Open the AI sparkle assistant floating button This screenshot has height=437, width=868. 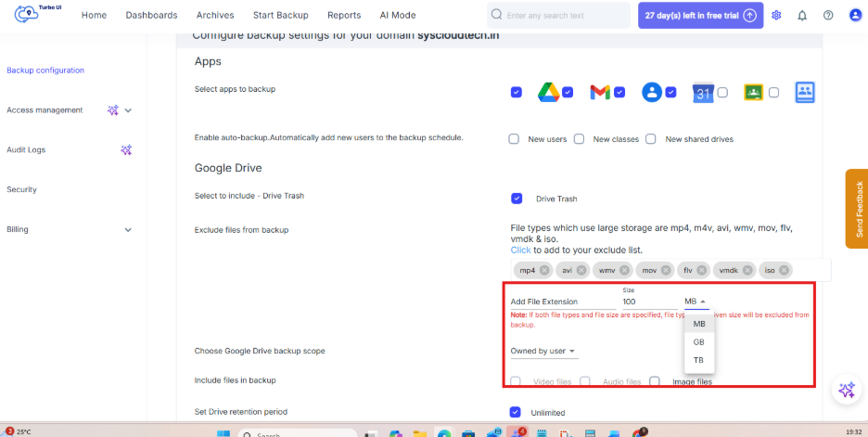pyautogui.click(x=847, y=390)
